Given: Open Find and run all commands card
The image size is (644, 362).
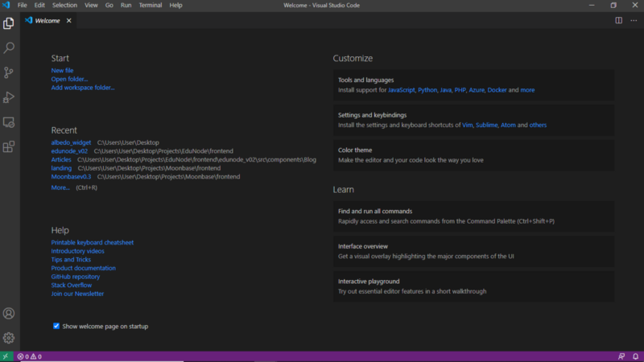Looking at the screenshot, I should [x=473, y=216].
